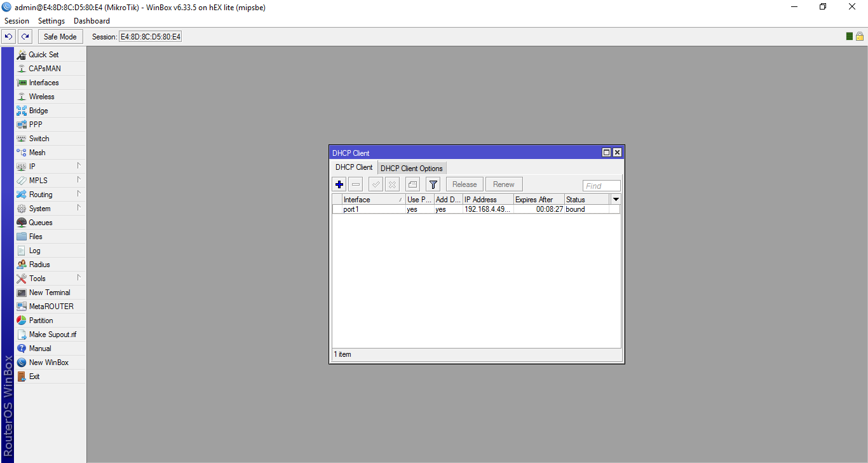The image size is (868, 463).
Task: Open Quick Set from sidebar
Action: (50, 55)
